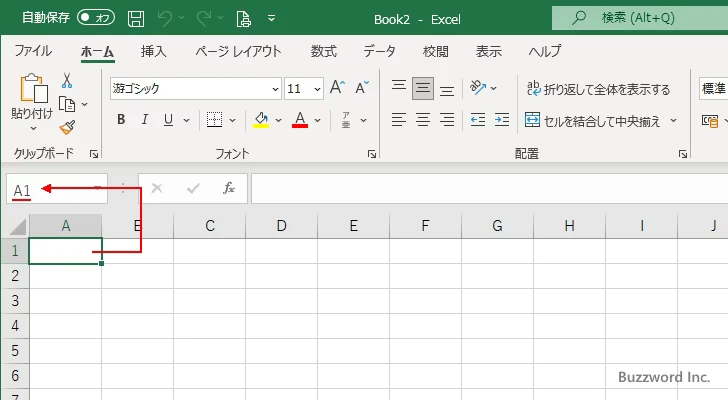This screenshot has height=400, width=728.
Task: Click the Copy icon
Action: [x=67, y=104]
